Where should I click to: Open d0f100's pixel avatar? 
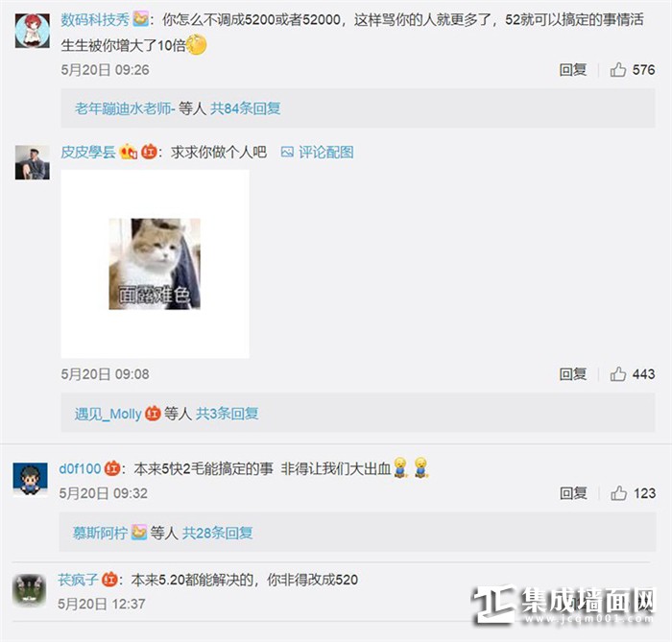30,479
